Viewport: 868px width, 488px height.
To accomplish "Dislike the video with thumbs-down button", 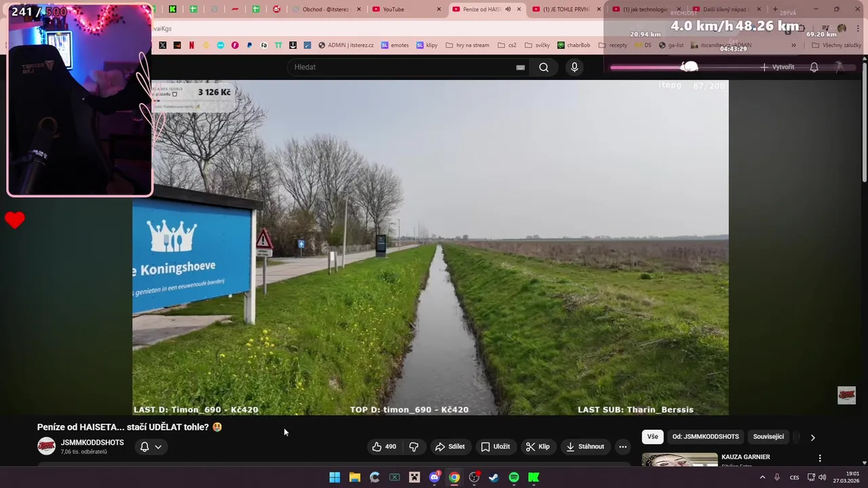I will click(x=414, y=447).
